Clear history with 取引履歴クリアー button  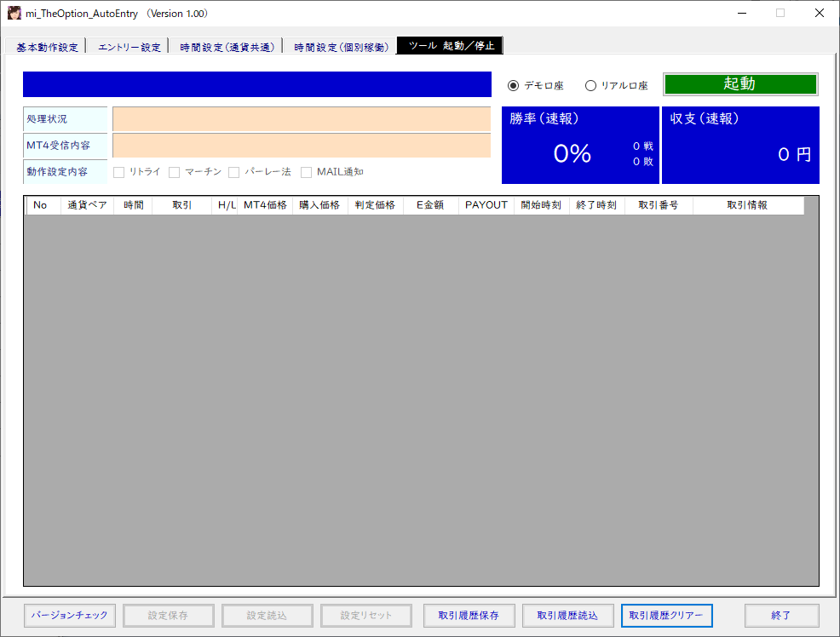pyautogui.click(x=666, y=615)
